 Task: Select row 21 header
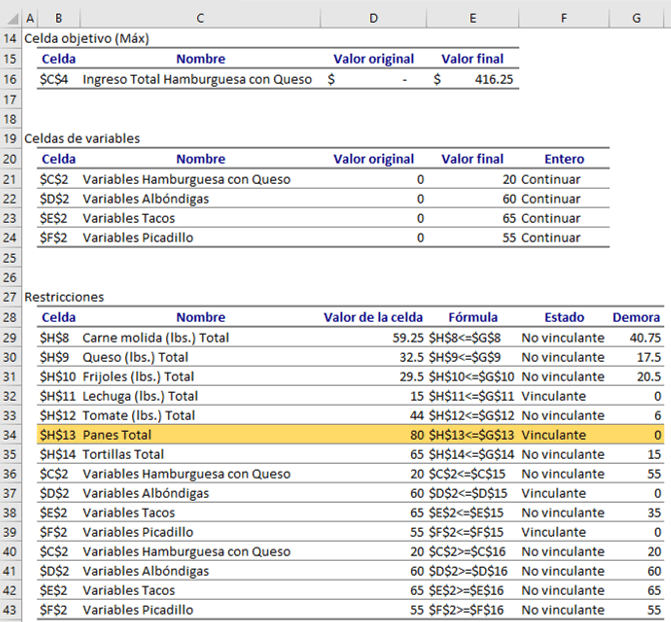pyautogui.click(x=10, y=179)
